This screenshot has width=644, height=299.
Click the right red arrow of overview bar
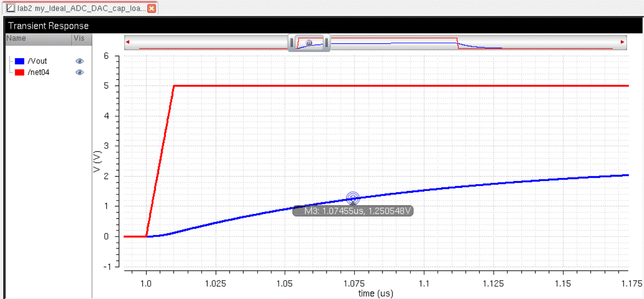(622, 42)
